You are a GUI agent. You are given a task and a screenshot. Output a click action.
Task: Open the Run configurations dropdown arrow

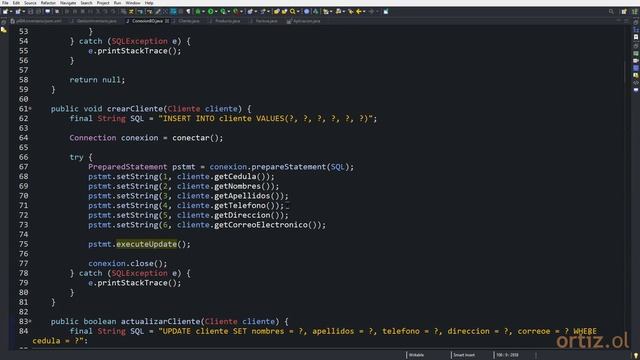tap(216, 11)
